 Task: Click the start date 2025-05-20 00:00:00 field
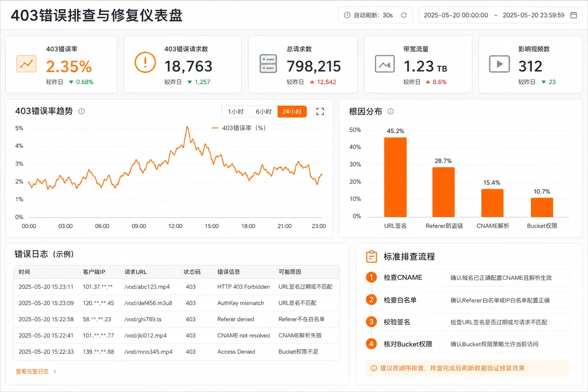point(456,15)
